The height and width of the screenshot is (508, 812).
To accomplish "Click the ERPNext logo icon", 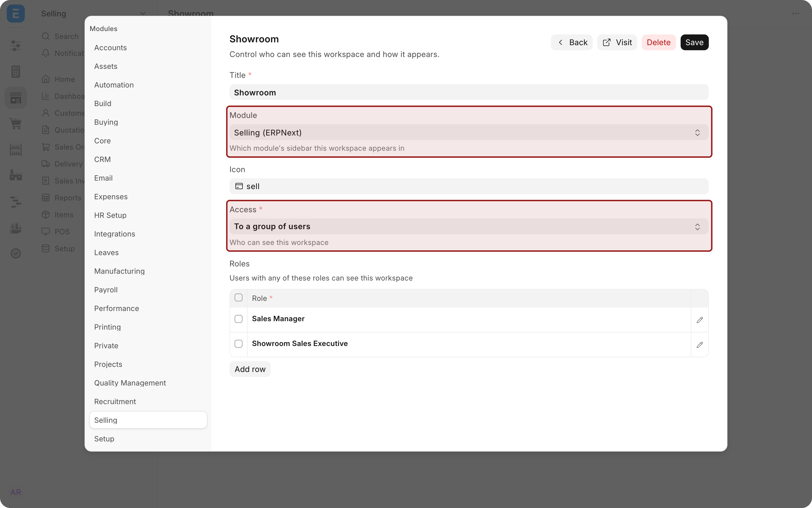I will [16, 14].
